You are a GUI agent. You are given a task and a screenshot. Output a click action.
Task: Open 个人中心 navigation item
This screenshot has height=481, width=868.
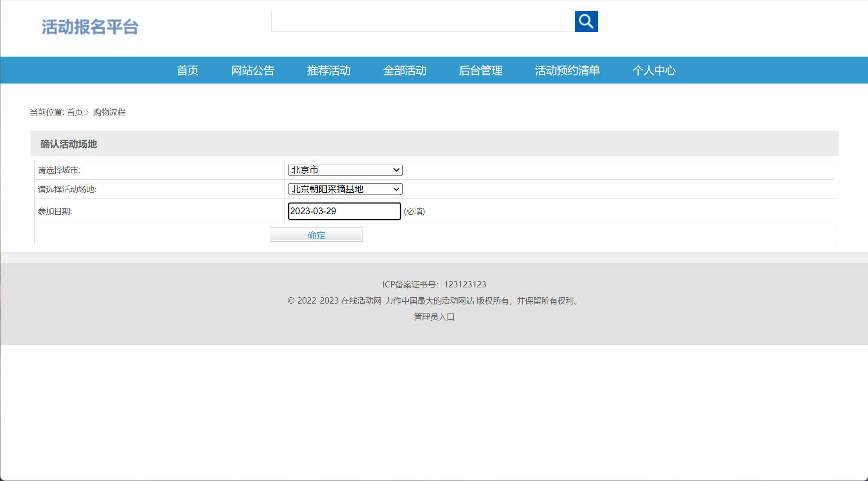[654, 70]
